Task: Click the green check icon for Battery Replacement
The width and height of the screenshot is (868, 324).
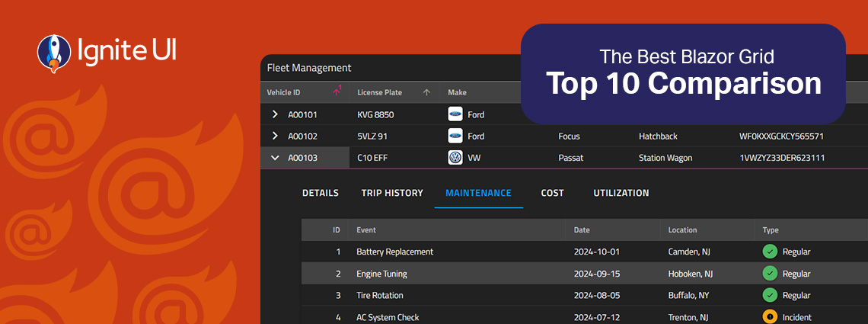Action: point(770,252)
